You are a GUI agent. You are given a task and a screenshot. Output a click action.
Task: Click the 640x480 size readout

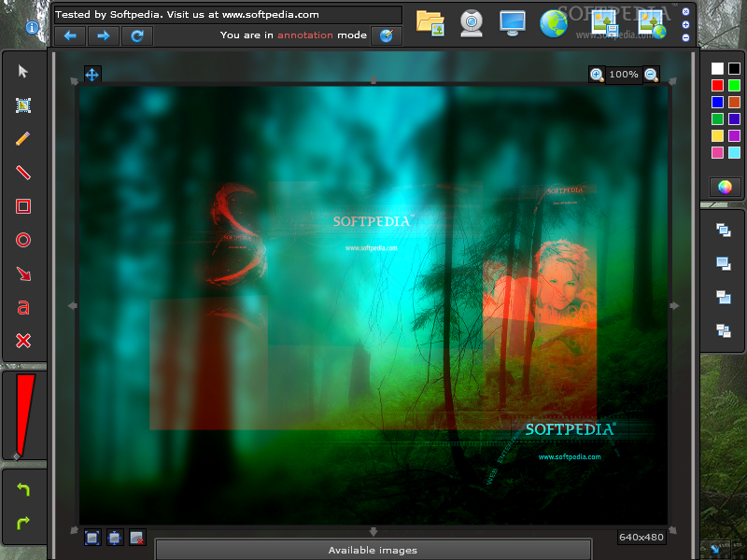tap(641, 538)
